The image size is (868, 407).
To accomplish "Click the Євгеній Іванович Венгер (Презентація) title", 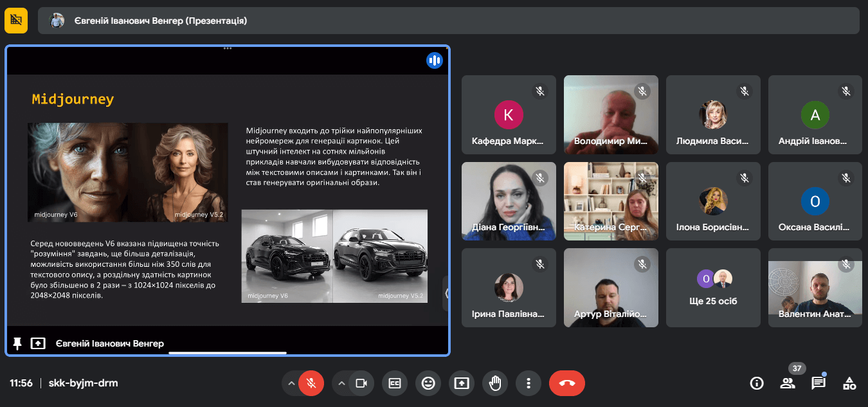I will [160, 21].
